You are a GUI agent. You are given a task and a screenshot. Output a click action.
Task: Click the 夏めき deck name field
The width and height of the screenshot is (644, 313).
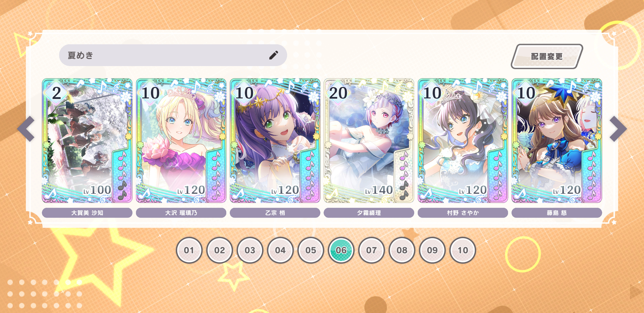click(x=173, y=55)
